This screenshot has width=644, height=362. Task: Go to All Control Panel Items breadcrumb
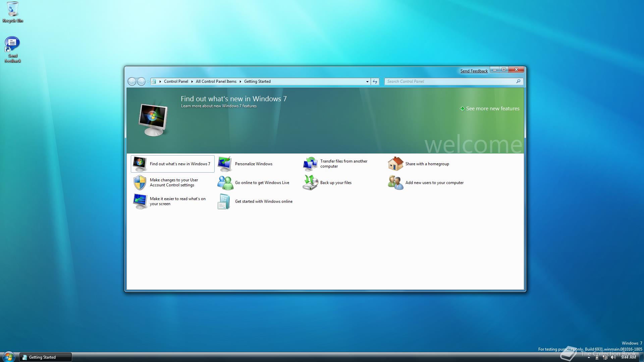(x=216, y=81)
